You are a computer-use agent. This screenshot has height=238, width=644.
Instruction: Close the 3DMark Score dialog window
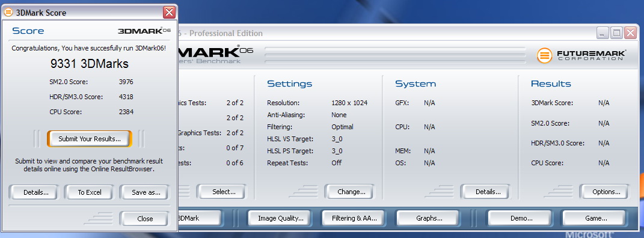(169, 12)
